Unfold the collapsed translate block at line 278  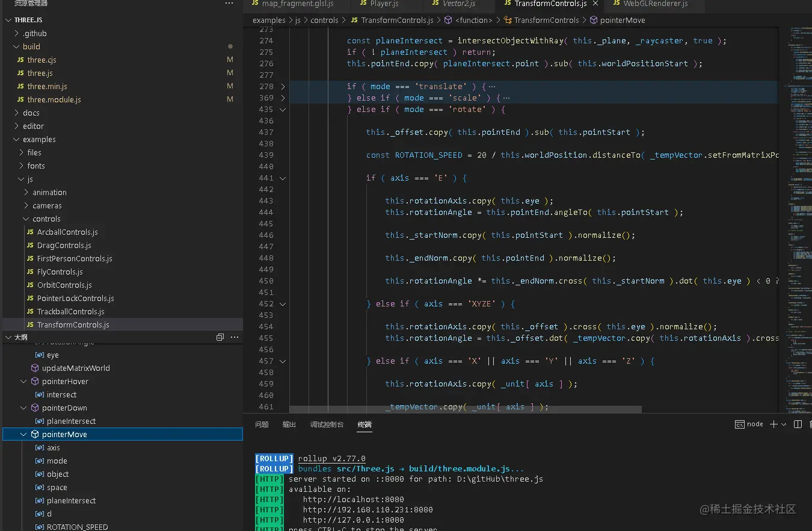[x=283, y=86]
